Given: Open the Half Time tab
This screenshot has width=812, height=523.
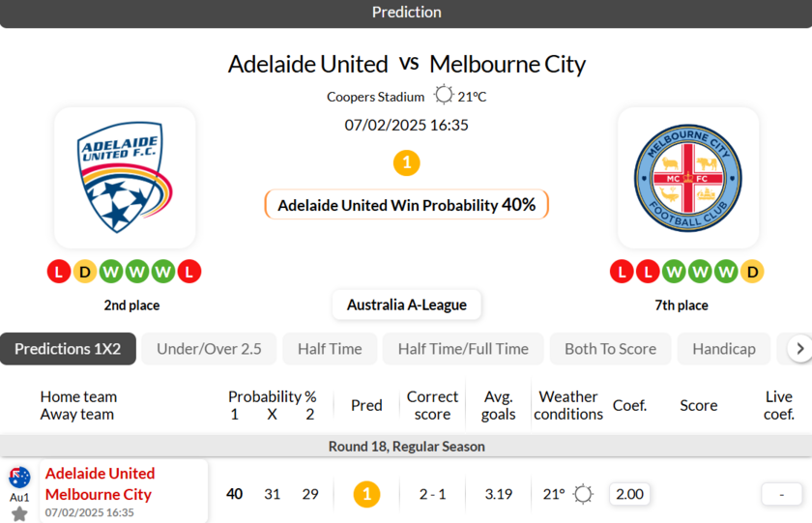Looking at the screenshot, I should [x=330, y=349].
